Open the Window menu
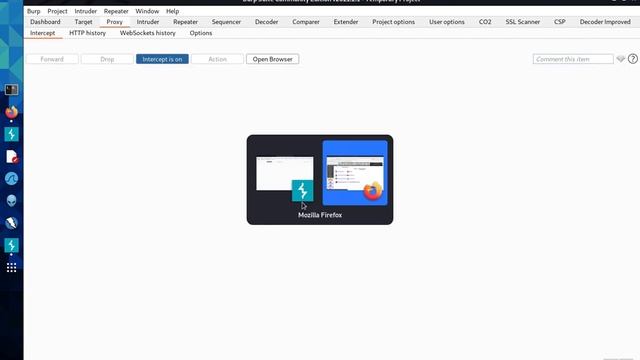Screen dimensions: 640x360 coord(147,11)
